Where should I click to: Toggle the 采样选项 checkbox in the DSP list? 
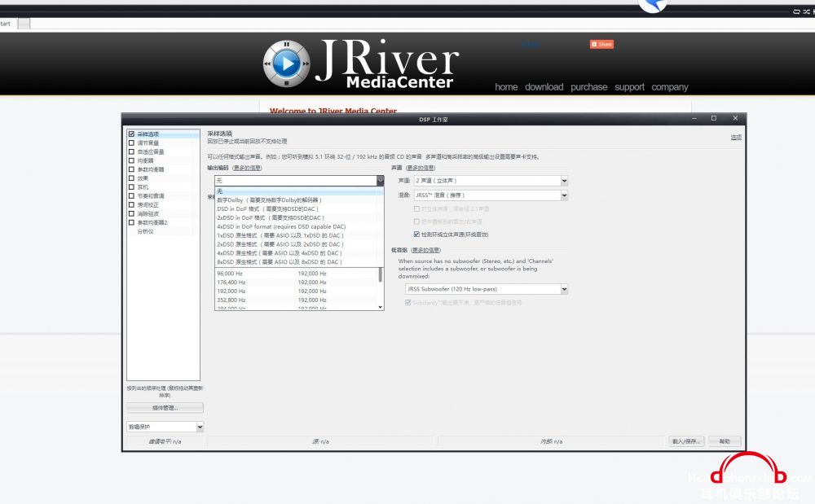point(131,134)
